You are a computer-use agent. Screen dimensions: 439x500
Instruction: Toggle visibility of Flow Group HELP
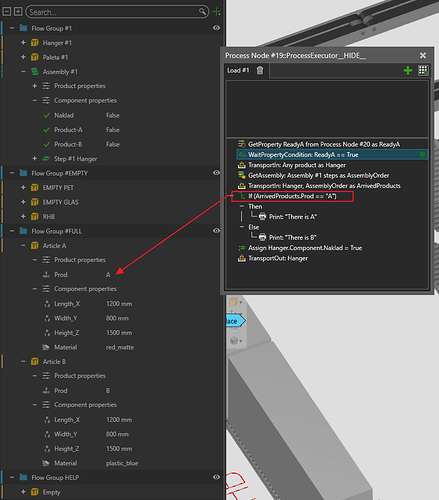[216, 477]
